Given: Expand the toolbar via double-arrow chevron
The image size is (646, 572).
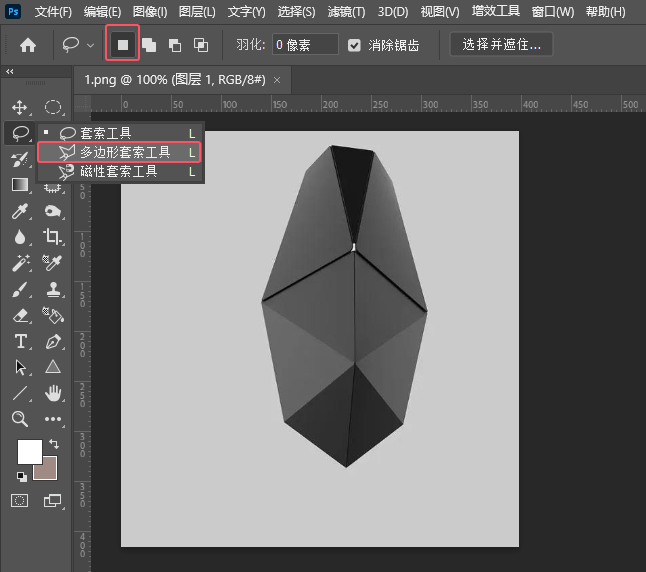Looking at the screenshot, I should pos(10,72).
